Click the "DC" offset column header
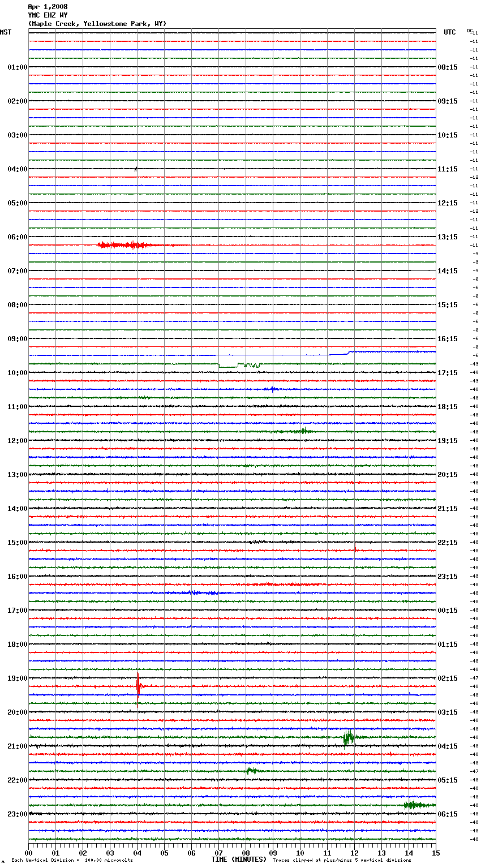 (470, 31)
